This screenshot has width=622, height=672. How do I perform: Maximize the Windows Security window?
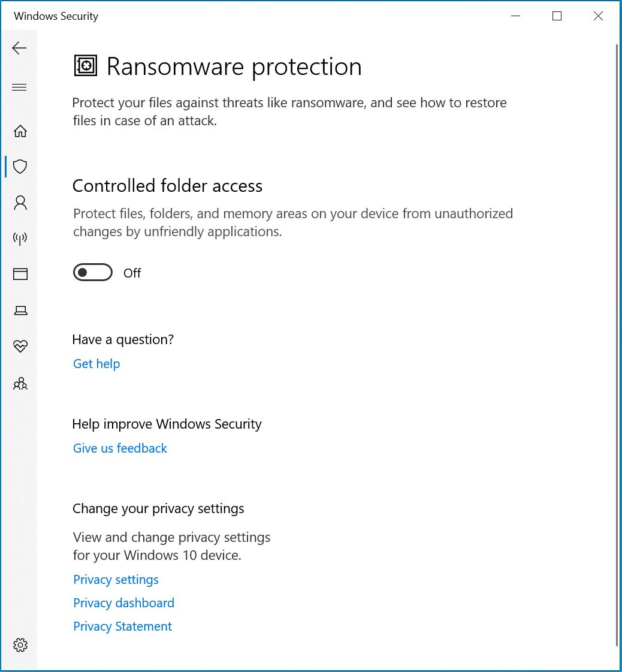pos(557,16)
